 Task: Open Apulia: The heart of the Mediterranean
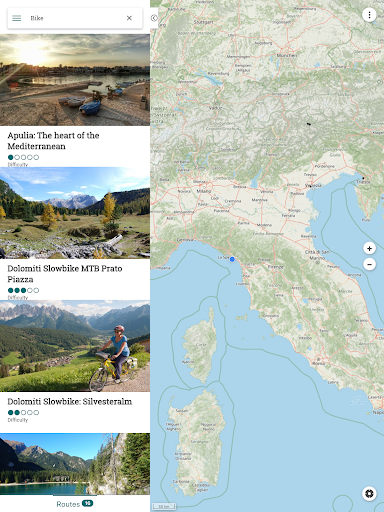[x=53, y=141]
